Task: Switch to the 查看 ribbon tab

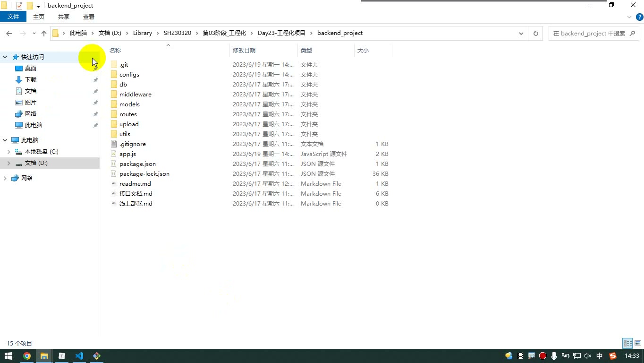Action: [89, 17]
